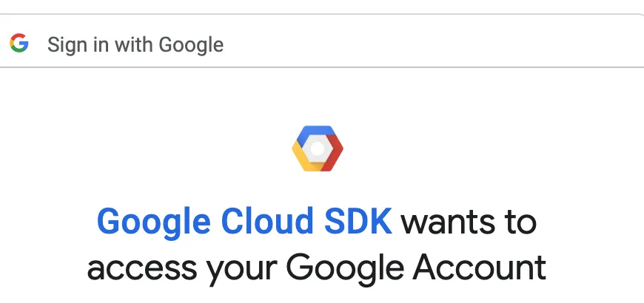
Task: Click the blue top segment of Cloud logo
Action: [x=317, y=133]
